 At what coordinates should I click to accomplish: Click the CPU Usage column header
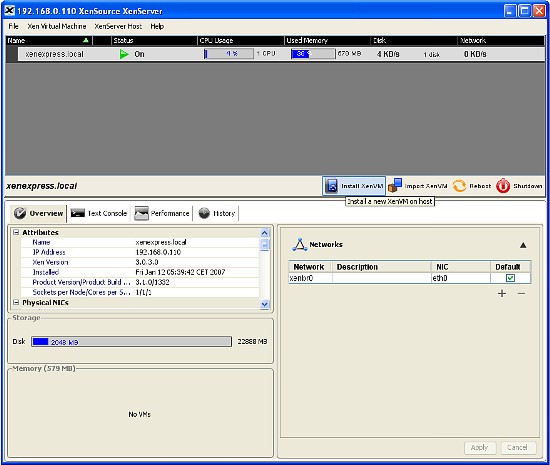click(240, 40)
